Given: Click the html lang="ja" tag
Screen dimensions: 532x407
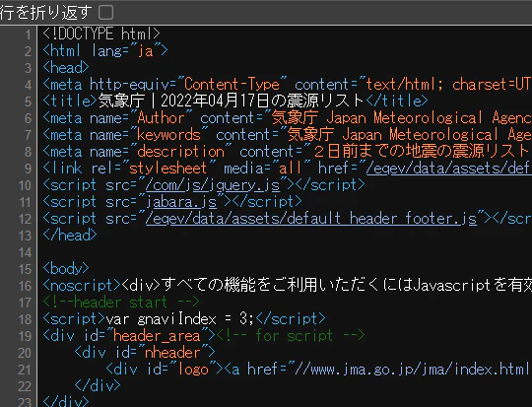Looking at the screenshot, I should [105, 51].
